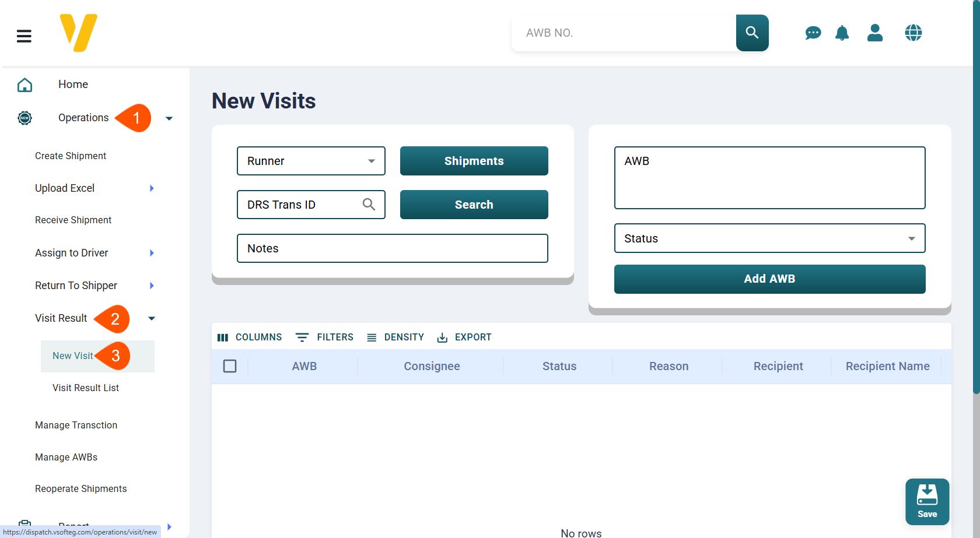Expand the Assign to Driver submenu
Screen dimensions: 980x538
click(151, 253)
